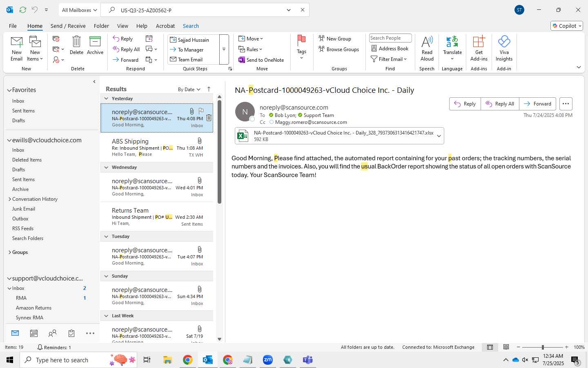The height and width of the screenshot is (368, 588).
Task: Open the People view in navigation bar
Action: coord(52,333)
